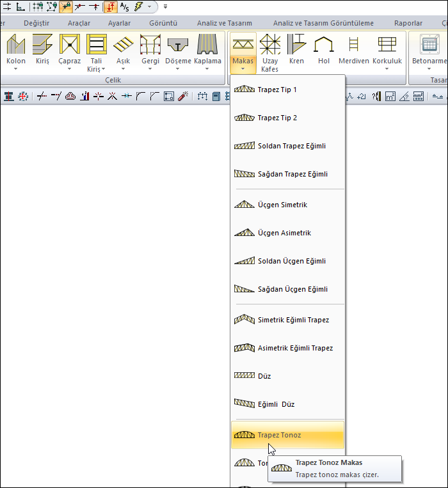Click the lightning bolt quick access icon
448x488 pixels.
138,7
